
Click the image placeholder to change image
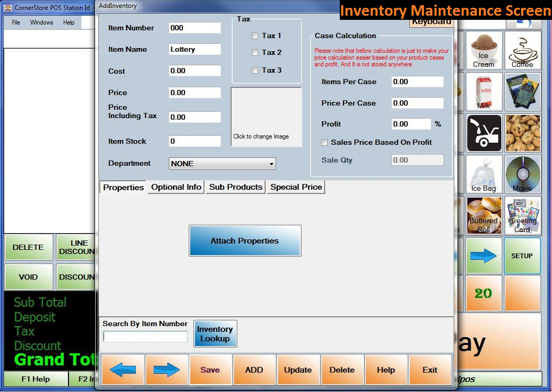pyautogui.click(x=267, y=117)
